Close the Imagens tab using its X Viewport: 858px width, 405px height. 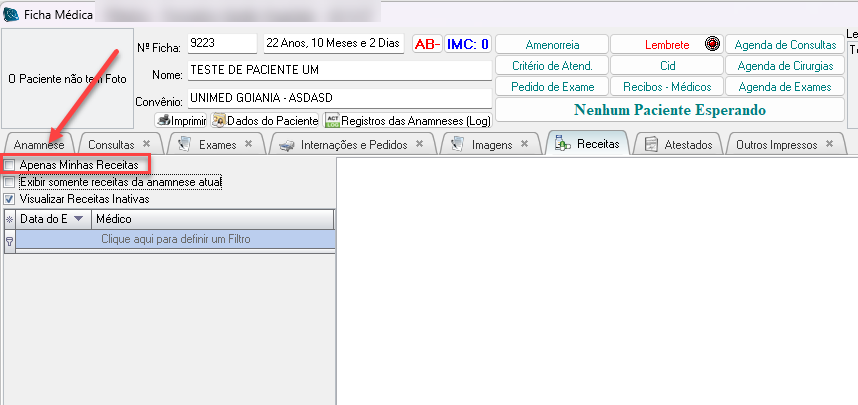(x=524, y=145)
